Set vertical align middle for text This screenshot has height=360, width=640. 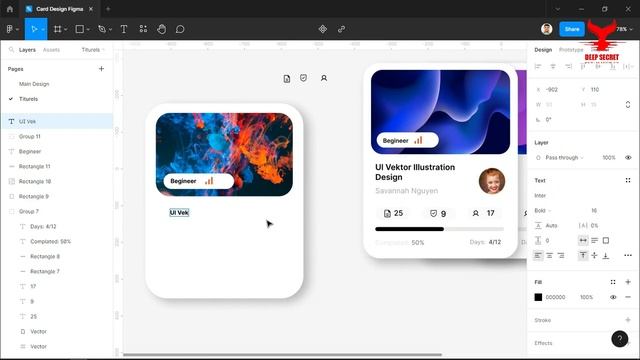[x=594, y=256]
